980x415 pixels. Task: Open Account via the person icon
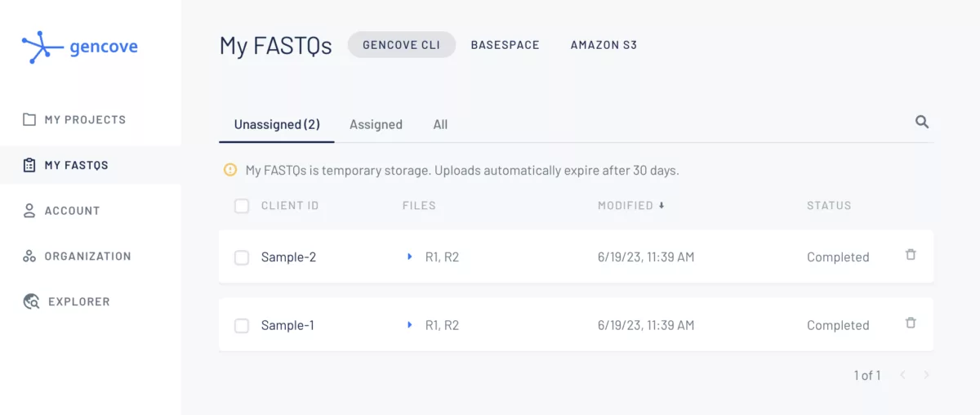coord(29,211)
